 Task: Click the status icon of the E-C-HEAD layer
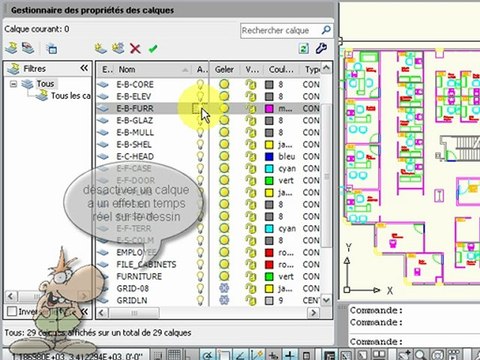(103, 157)
